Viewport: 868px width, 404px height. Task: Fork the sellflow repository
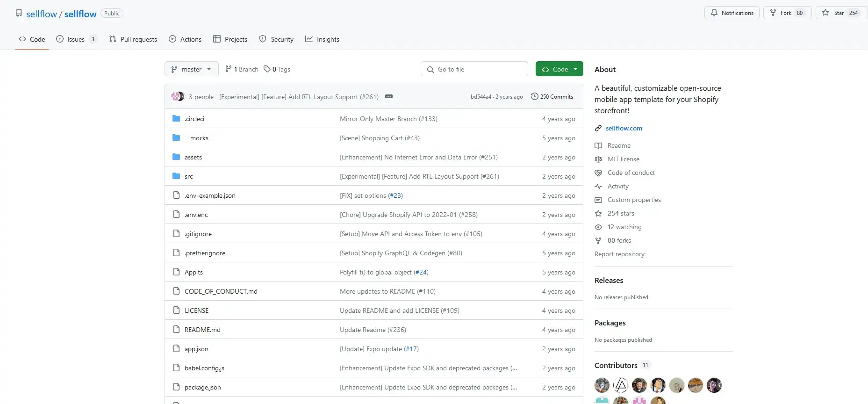788,13
